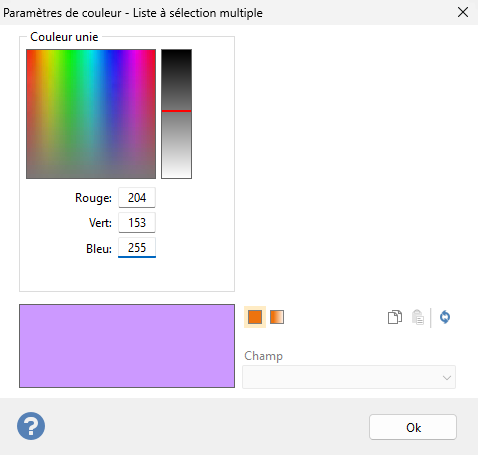Paste color settings from the clipboard icon

[418, 317]
